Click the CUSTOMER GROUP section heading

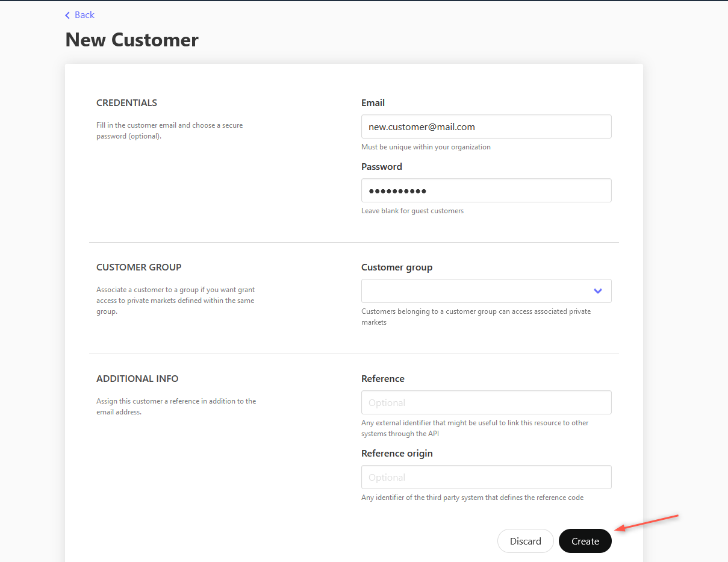tap(138, 267)
